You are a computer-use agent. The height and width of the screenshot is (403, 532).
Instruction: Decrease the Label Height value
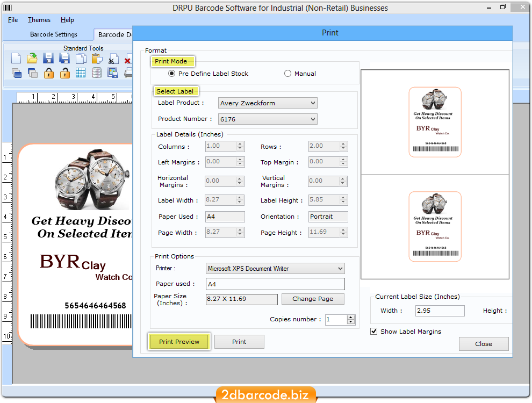coord(343,202)
